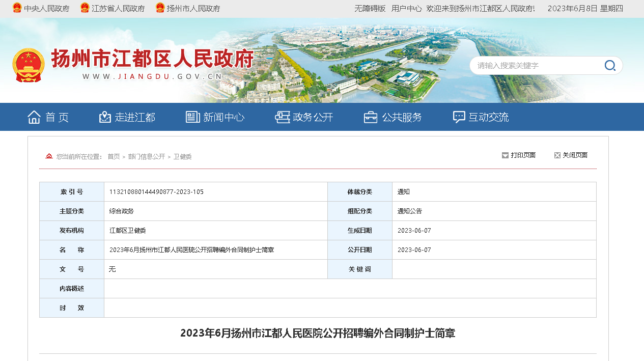Screen dimensions: 644x361
Task: Click the house icon beside 首页
Action: coord(34,117)
